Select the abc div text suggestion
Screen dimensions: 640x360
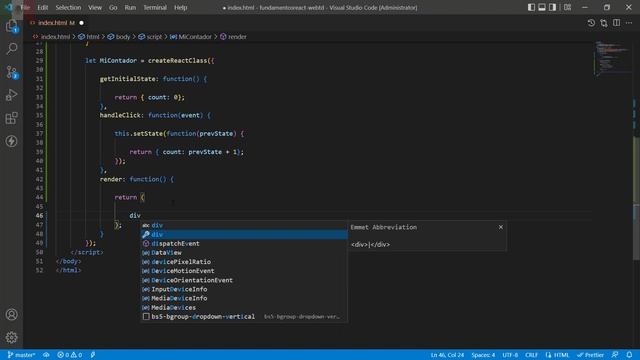[244, 225]
